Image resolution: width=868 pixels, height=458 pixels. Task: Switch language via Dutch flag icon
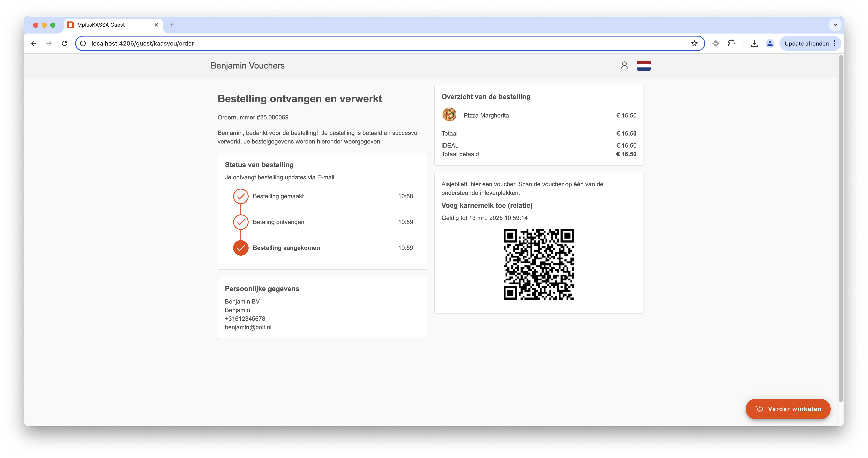click(643, 65)
